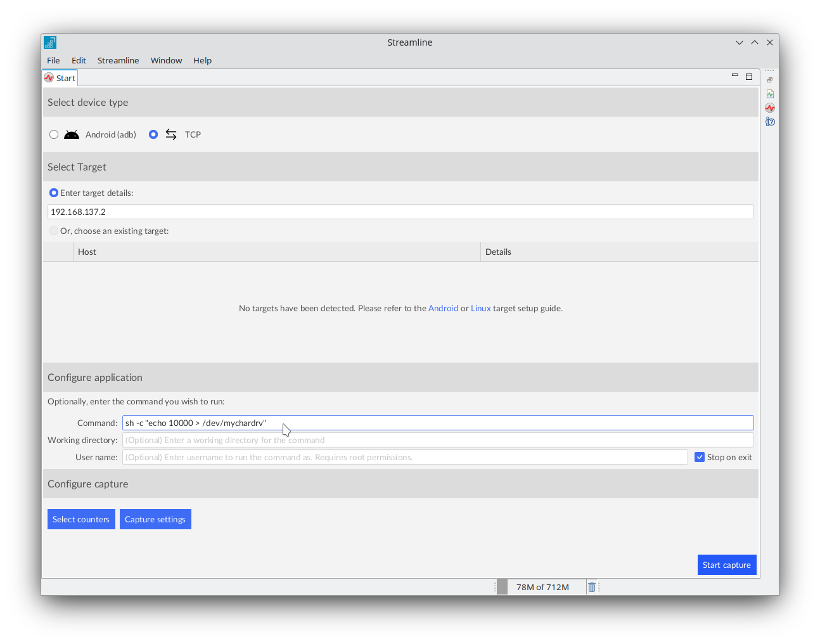Run the garbage collector trash icon

(592, 586)
